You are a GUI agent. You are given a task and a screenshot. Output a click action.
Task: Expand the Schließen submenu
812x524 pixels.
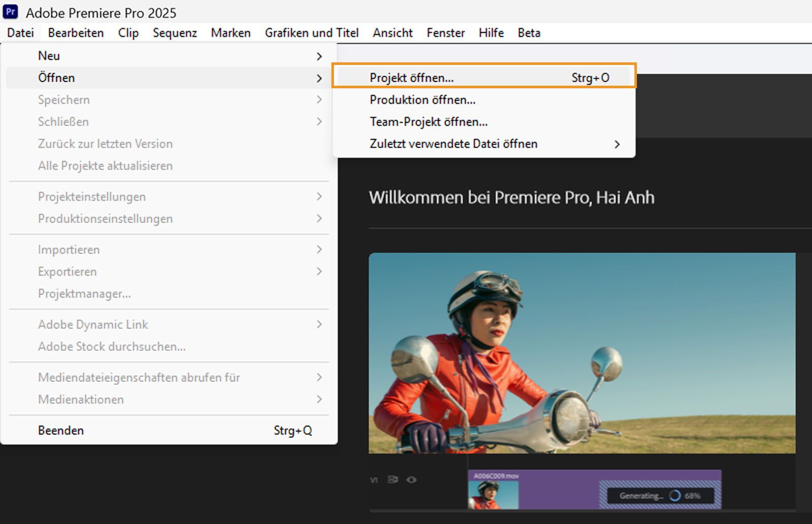tap(169, 122)
